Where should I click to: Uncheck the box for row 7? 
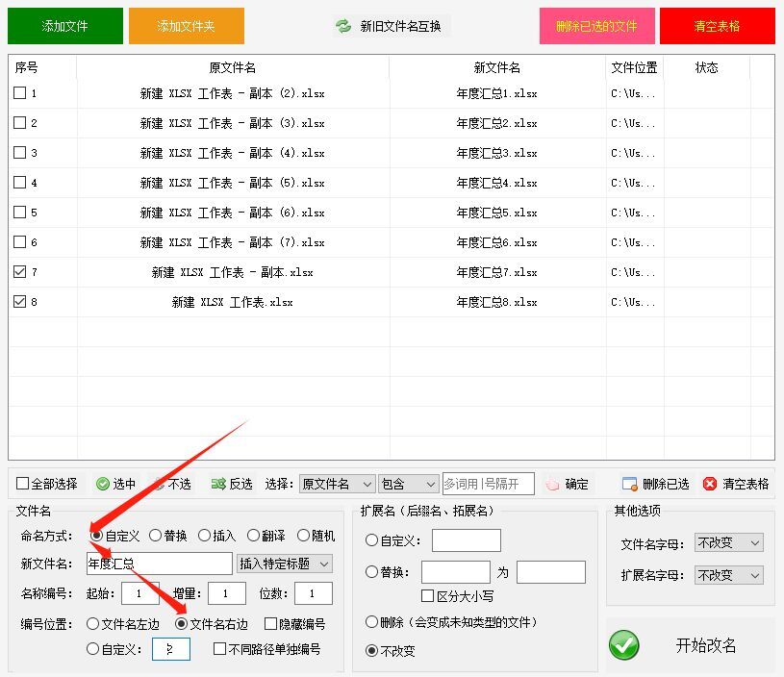[19, 272]
